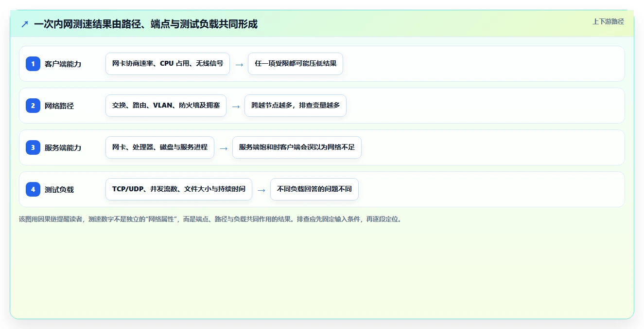Select the 网络路径 row label
Viewport: 644px width, 329px height.
[59, 106]
